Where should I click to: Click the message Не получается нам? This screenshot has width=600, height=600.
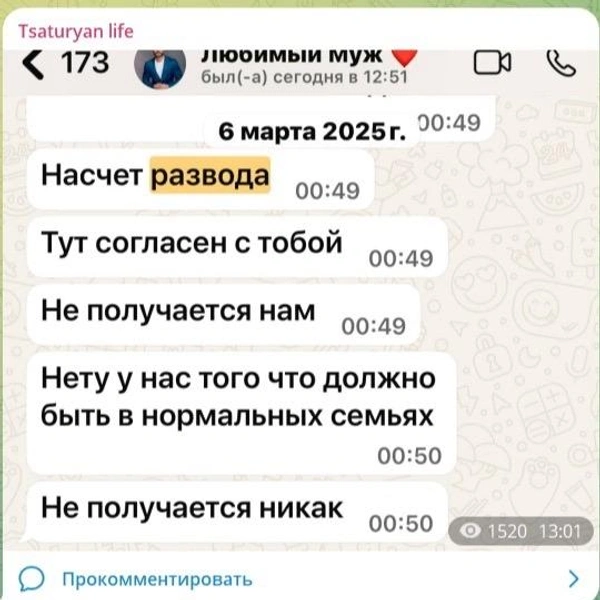point(223,315)
